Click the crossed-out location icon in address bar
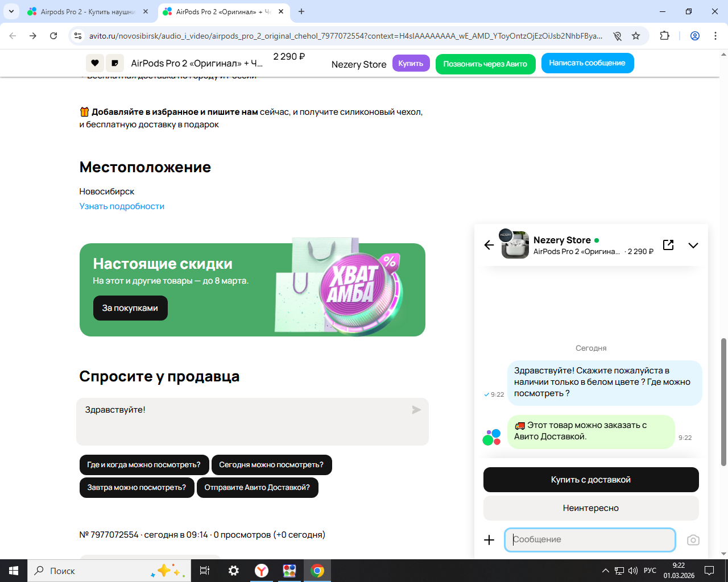Image resolution: width=728 pixels, height=582 pixels. [x=617, y=36]
